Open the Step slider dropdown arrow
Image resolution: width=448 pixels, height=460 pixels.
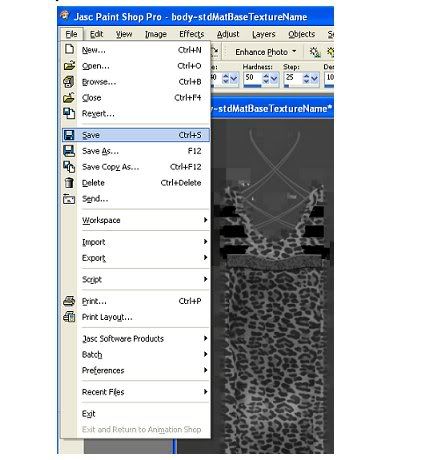click(314, 78)
